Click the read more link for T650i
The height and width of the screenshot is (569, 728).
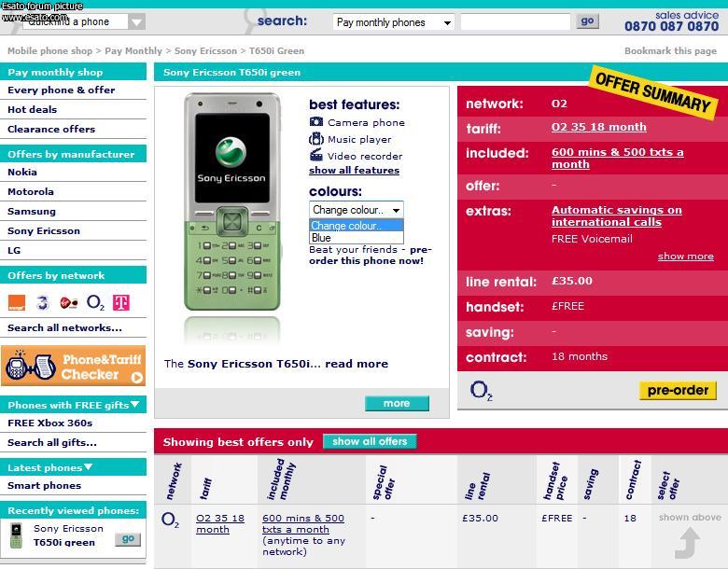point(357,364)
